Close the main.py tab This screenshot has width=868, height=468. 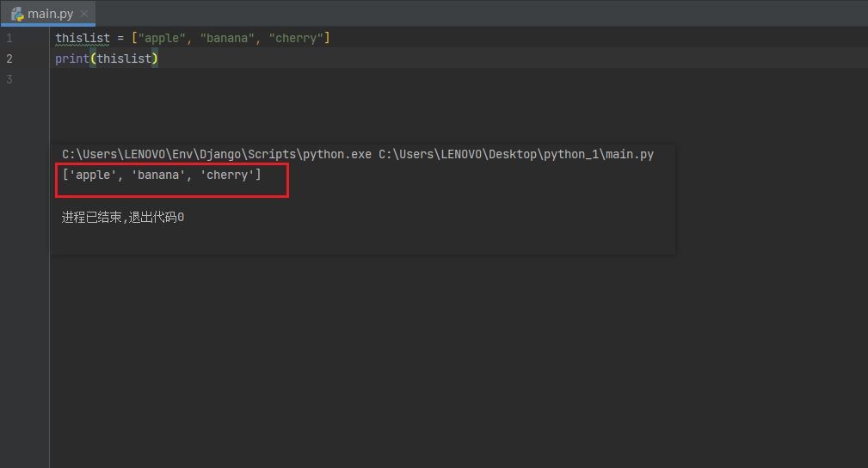84,14
